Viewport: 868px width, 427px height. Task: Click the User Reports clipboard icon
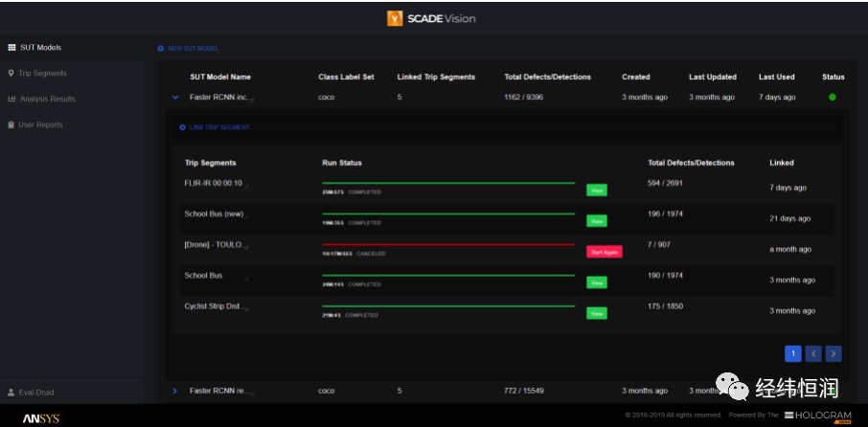coord(11,124)
